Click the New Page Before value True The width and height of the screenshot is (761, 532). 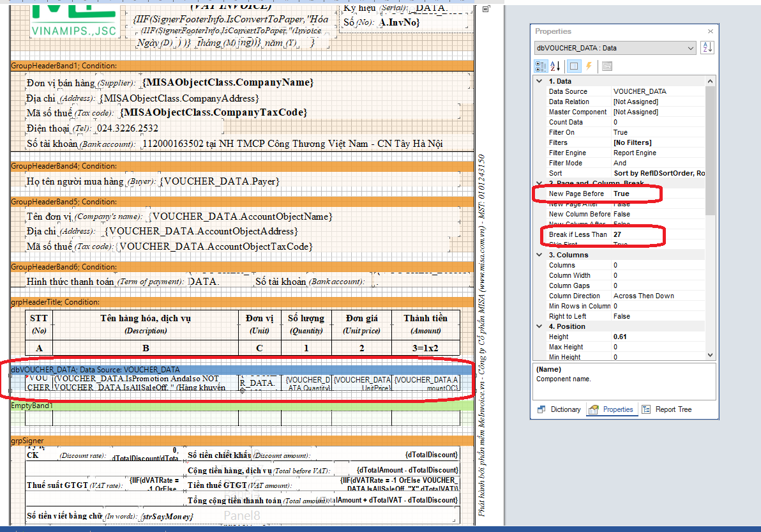point(621,194)
